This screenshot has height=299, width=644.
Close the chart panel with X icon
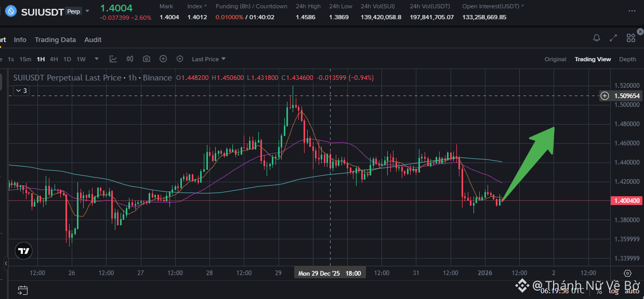point(640,32)
